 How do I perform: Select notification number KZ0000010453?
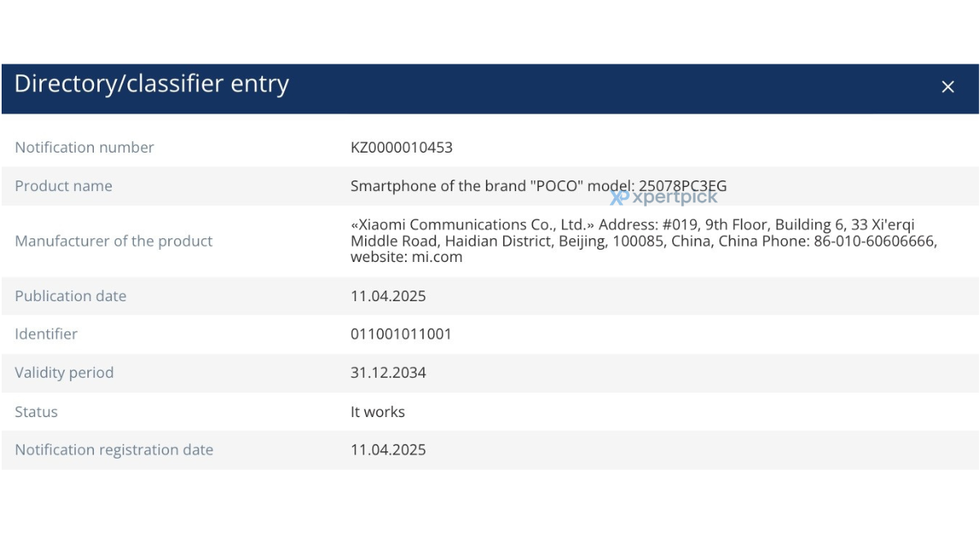401,148
